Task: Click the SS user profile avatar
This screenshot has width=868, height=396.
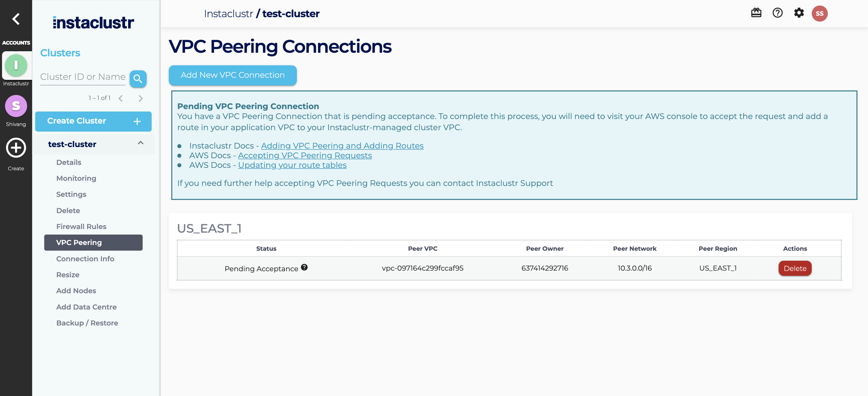Action: click(x=819, y=14)
